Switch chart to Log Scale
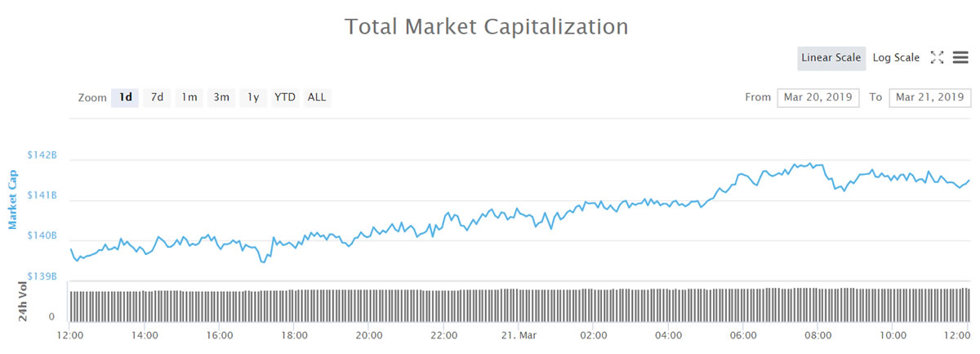Image resolution: width=980 pixels, height=354 pixels. click(x=896, y=58)
